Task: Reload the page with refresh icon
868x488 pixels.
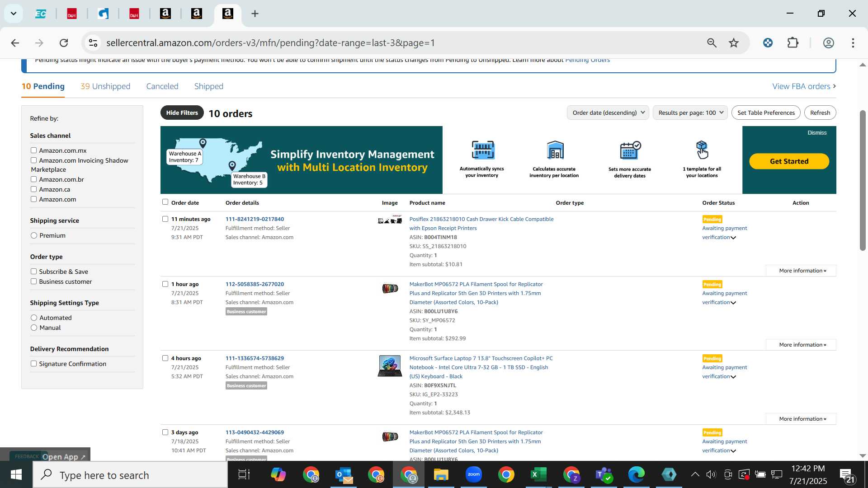Action: tap(64, 43)
